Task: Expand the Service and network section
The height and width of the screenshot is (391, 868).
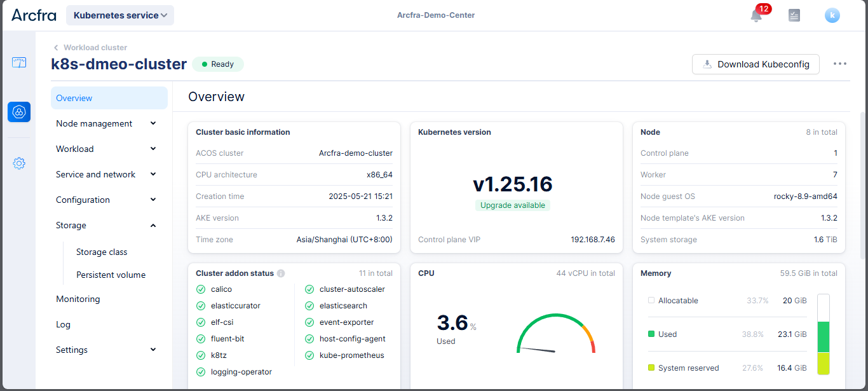Action: 105,174
